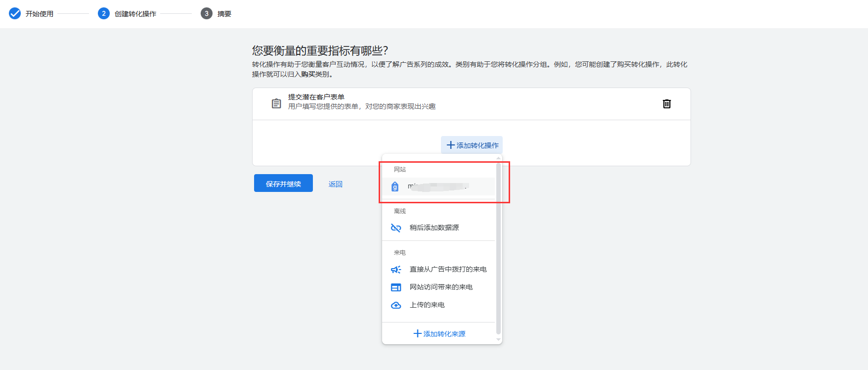Select the Google tag website source icon

[395, 186]
